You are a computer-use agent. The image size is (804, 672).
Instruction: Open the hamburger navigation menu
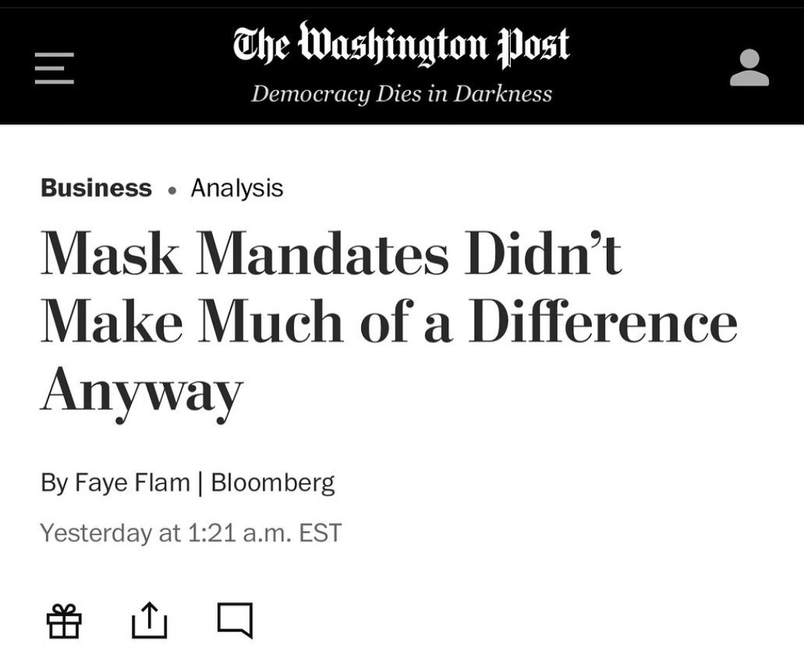(54, 68)
